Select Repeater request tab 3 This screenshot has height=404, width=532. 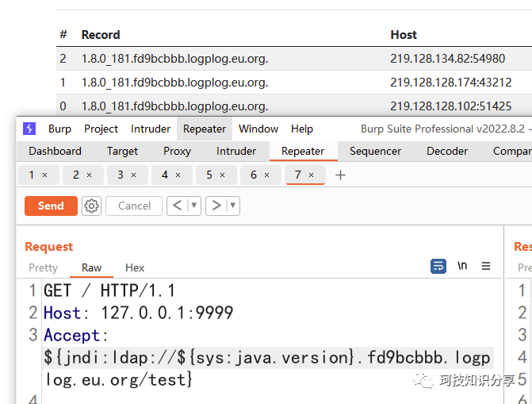coord(120,175)
